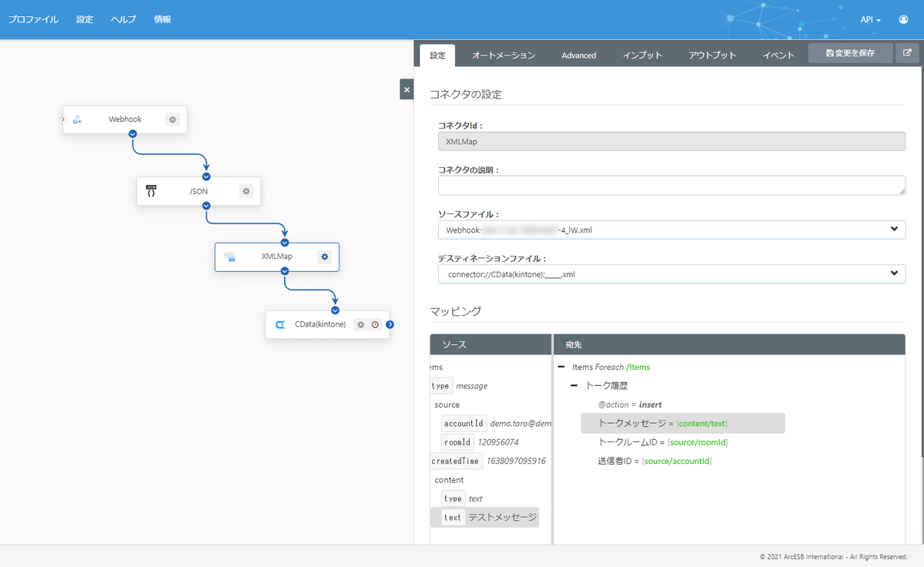The width and height of the screenshot is (924, 567).
Task: Close the connector settings panel
Action: click(x=407, y=89)
